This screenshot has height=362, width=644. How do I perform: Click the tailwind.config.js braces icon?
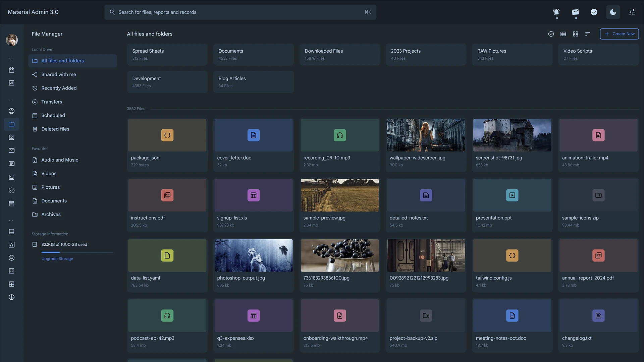tap(512, 255)
